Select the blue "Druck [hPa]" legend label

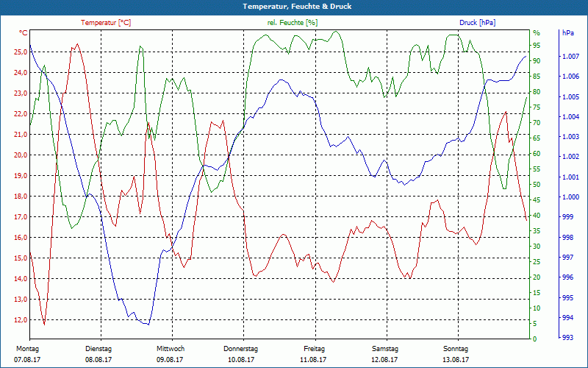[x=477, y=23]
